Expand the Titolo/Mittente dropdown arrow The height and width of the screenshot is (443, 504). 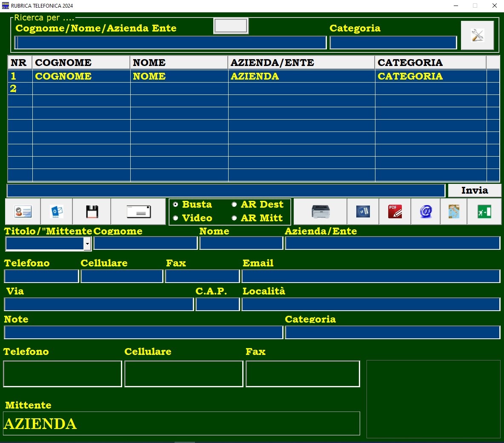pyautogui.click(x=87, y=244)
